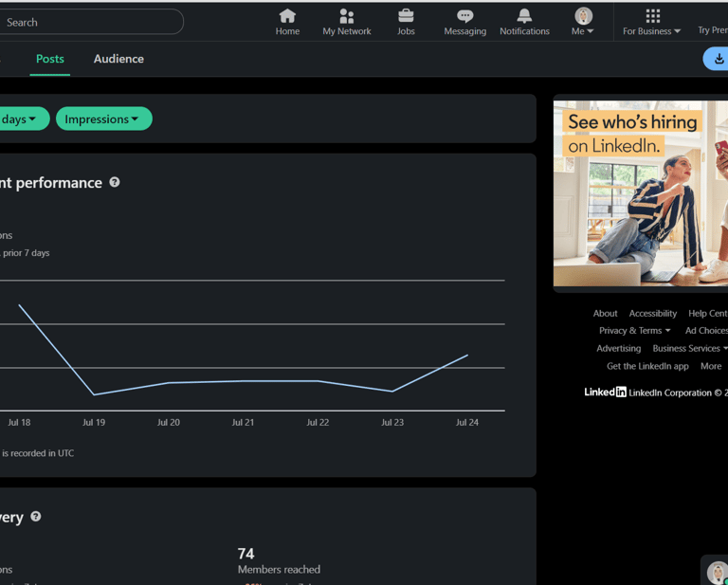Click the Jul 23 axis label
Screen dimensions: 728x585
[x=392, y=423]
